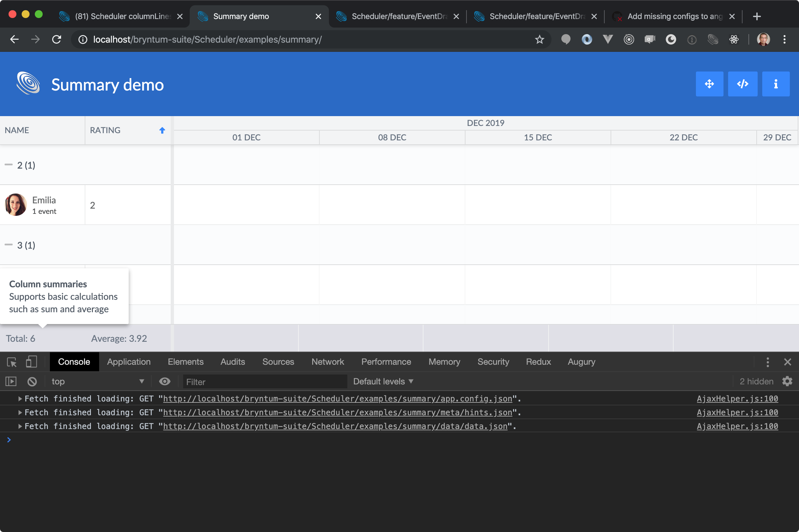Open the Default levels dropdown
Viewport: 799px width, 532px height.
(383, 382)
